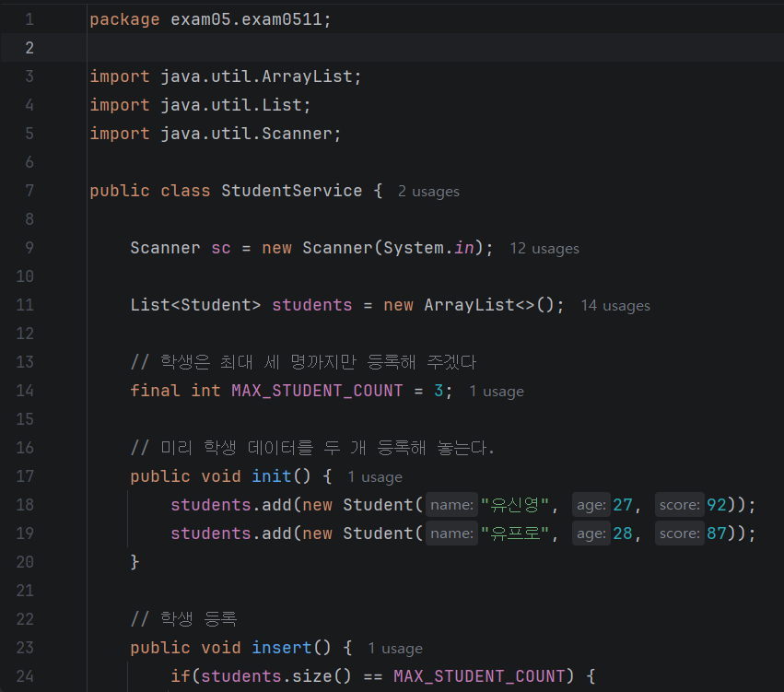
Task: Click line number 17 in the gutter
Action: pyautogui.click(x=25, y=476)
